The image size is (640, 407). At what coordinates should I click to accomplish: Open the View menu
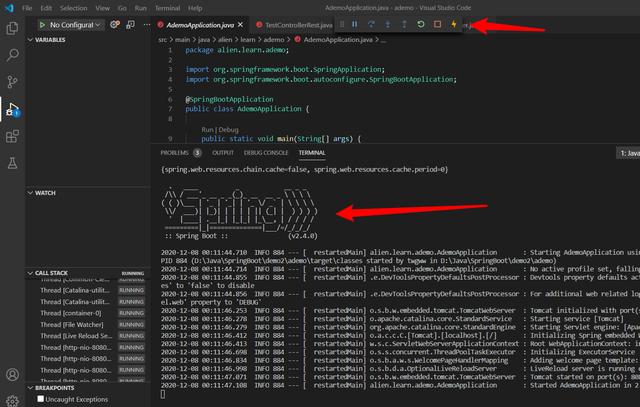[x=102, y=8]
